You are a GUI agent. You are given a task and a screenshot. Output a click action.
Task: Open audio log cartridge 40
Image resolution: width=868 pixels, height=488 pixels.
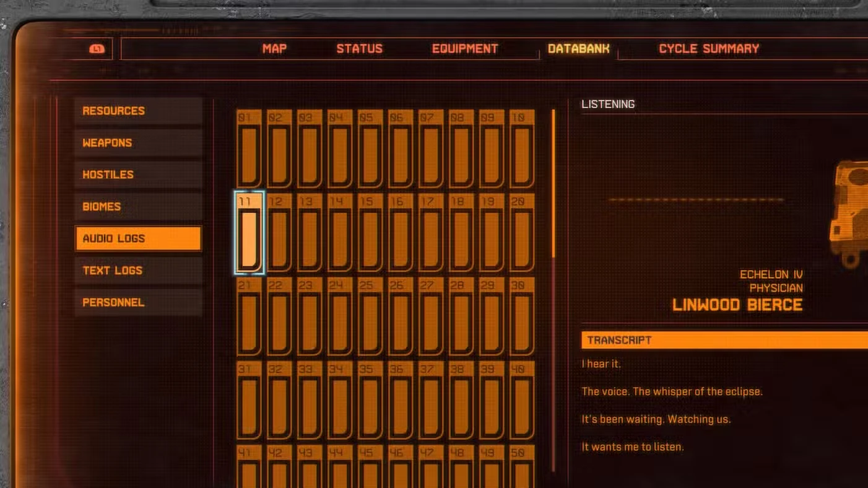522,401
